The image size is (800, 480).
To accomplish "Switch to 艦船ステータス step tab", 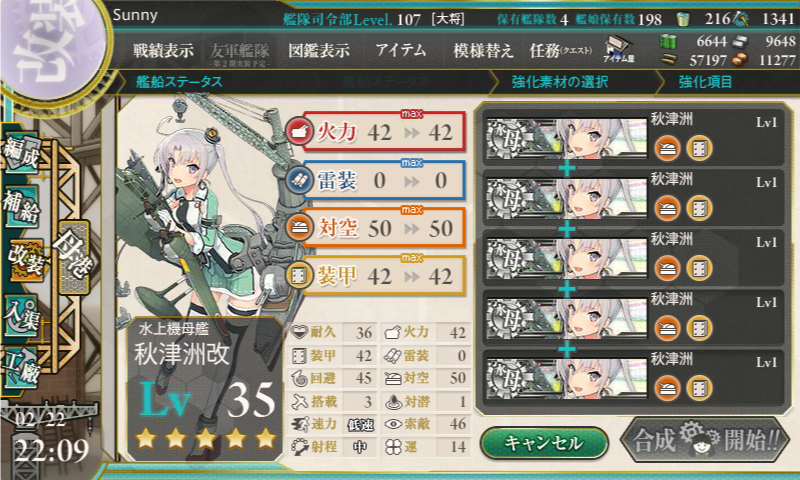I will (179, 82).
